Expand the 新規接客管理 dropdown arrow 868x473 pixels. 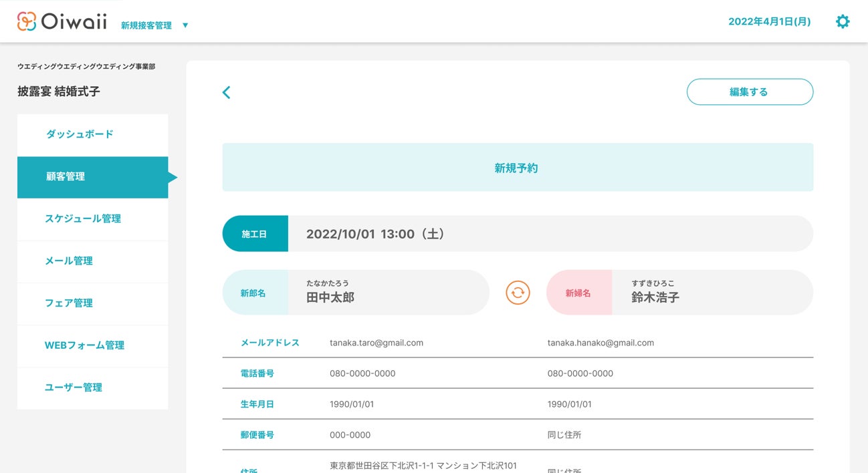coord(185,25)
